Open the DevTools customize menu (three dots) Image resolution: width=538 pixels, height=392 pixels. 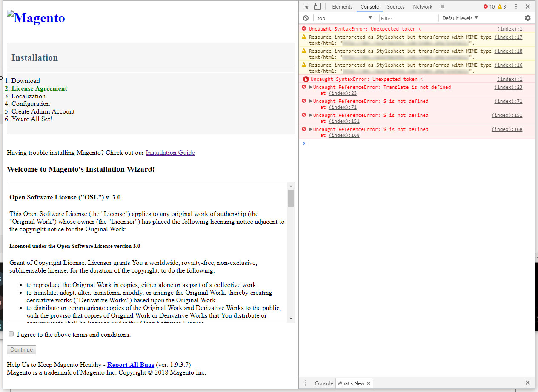pos(516,6)
